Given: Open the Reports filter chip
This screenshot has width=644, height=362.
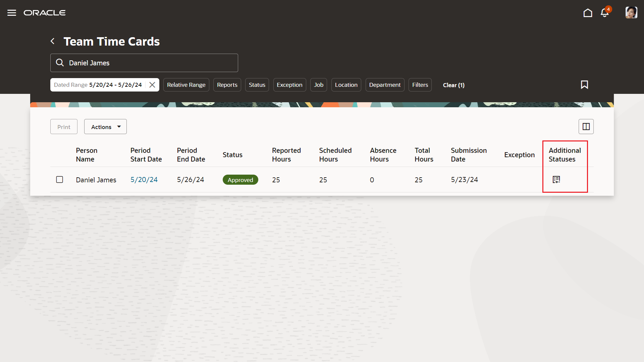Looking at the screenshot, I should (227, 85).
